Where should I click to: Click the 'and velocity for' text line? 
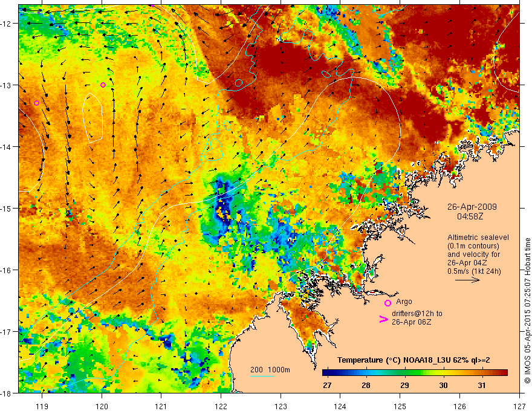point(473,254)
